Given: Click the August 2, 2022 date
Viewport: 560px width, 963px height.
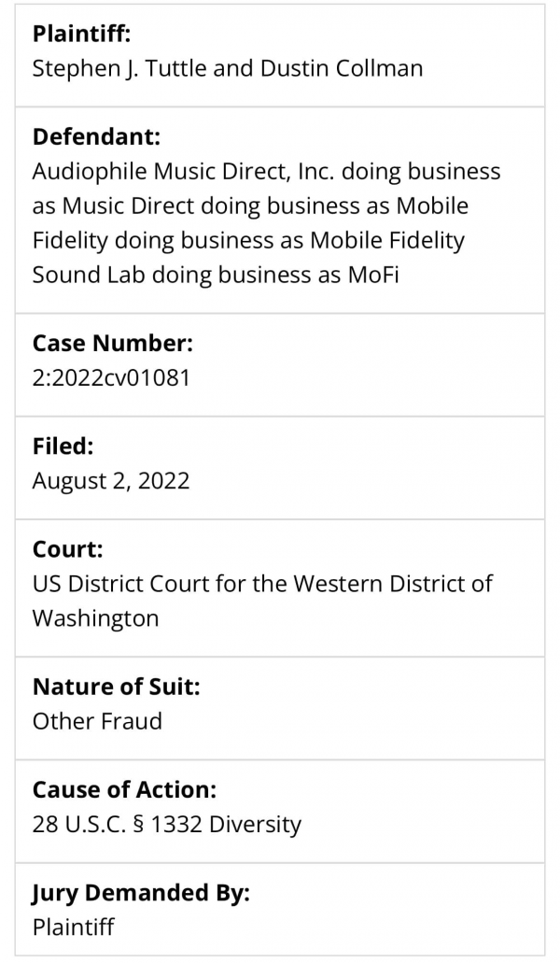Looking at the screenshot, I should coord(111,480).
